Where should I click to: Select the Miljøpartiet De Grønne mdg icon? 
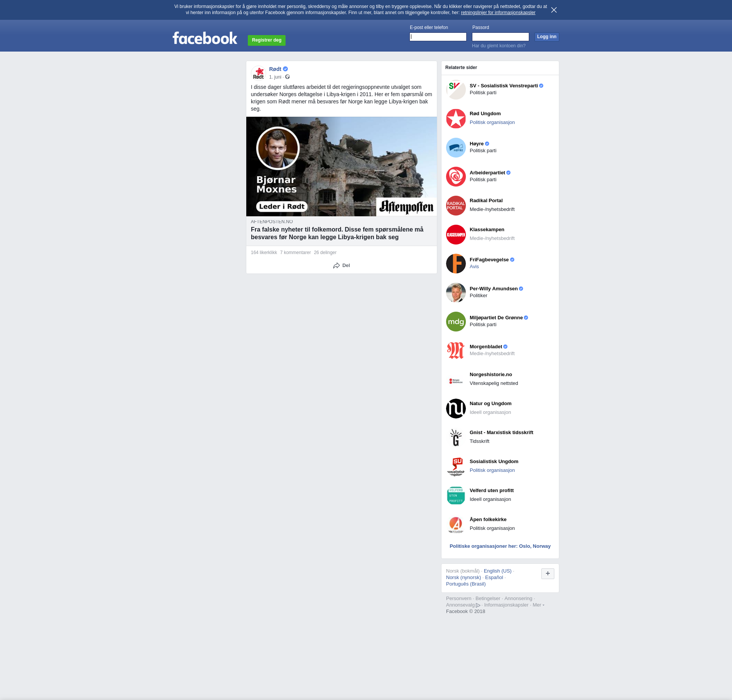tap(456, 322)
